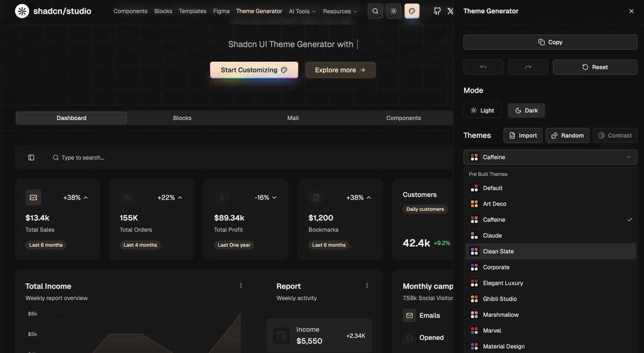644x353 pixels.
Task: Open the search icon button in header
Action: click(375, 11)
